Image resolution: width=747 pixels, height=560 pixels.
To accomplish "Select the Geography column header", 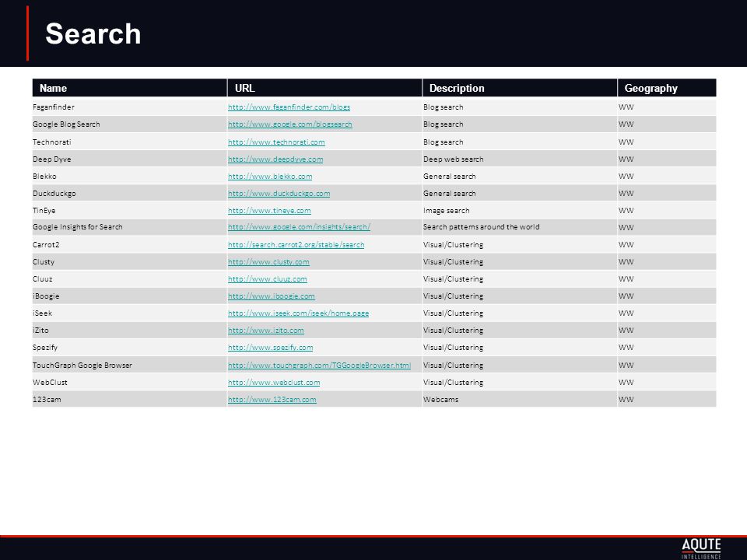I will click(x=667, y=88).
